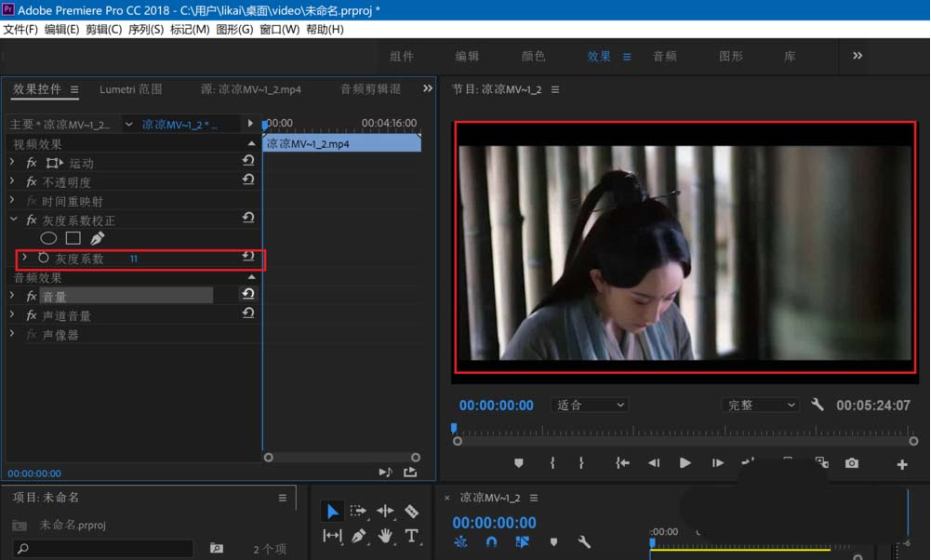931x560 pixels.
Task: Click the reset icon for 不透明度 effect
Action: 247,181
